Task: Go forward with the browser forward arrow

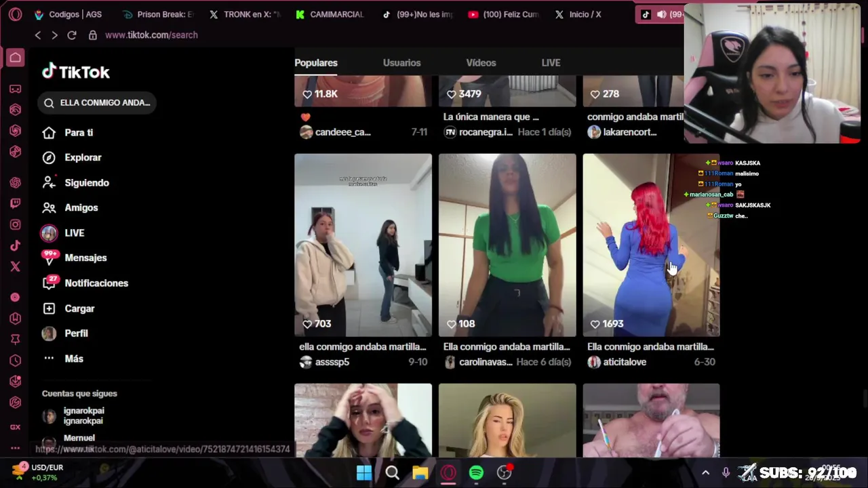Action: 54,35
